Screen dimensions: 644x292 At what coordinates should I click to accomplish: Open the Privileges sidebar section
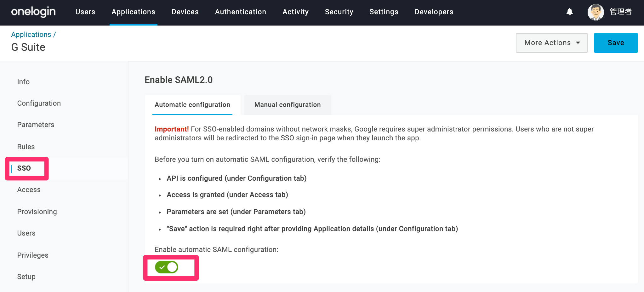coord(33,255)
